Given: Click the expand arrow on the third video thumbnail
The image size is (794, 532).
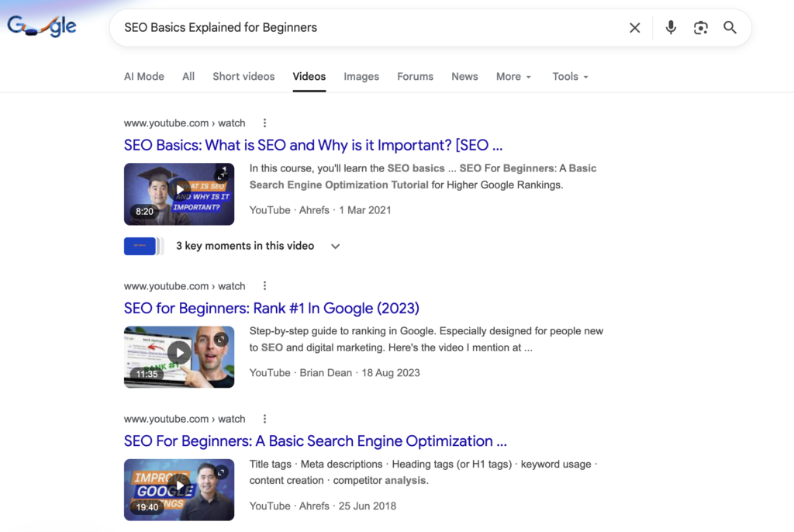Looking at the screenshot, I should pos(223,472).
